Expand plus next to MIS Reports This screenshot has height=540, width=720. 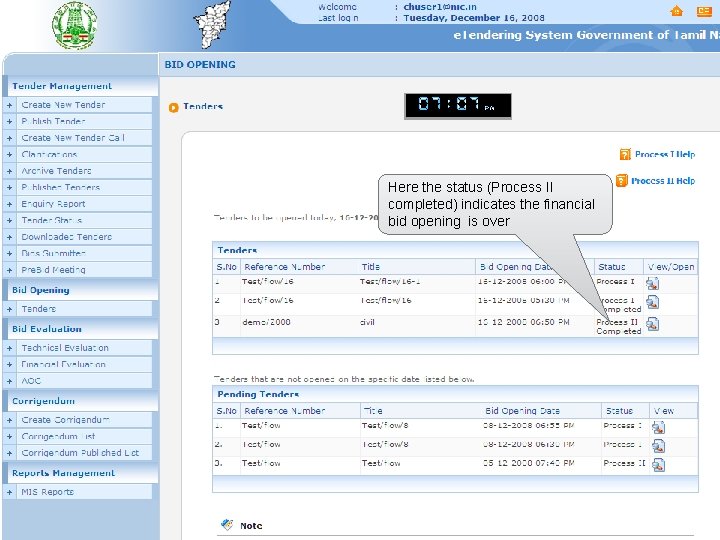point(9,493)
